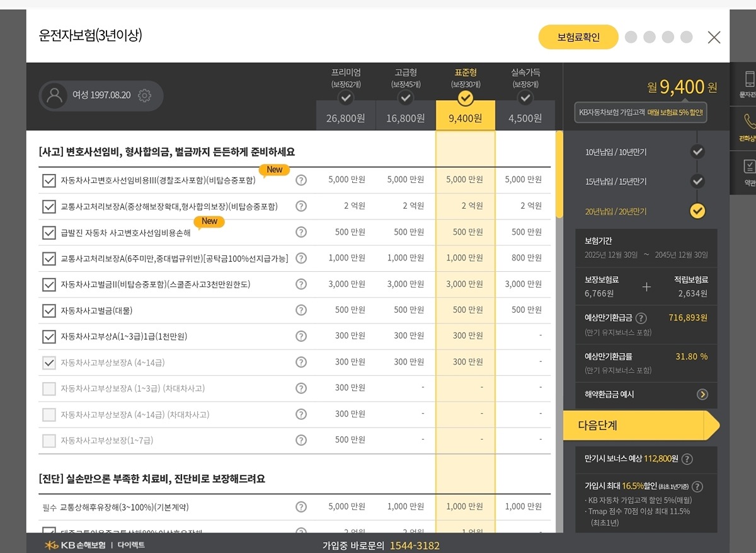
Task: Click help icon for 만기시 보너스 예상
Action: point(687,459)
